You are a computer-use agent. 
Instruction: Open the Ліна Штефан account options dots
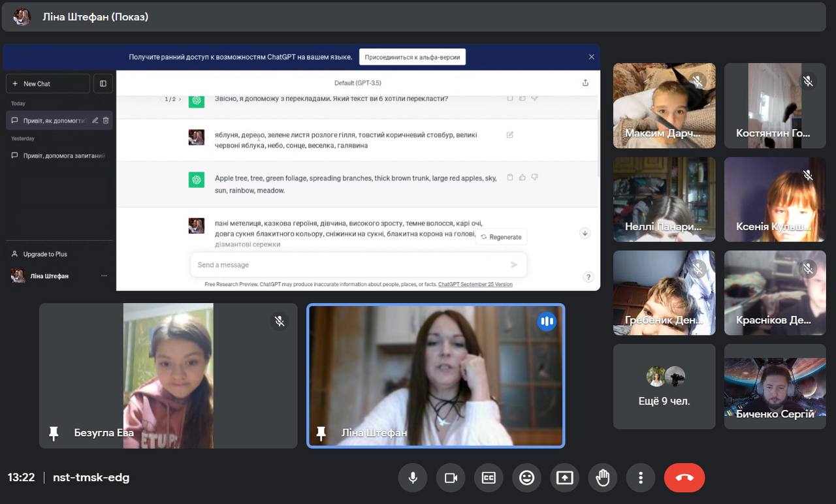coord(104,276)
